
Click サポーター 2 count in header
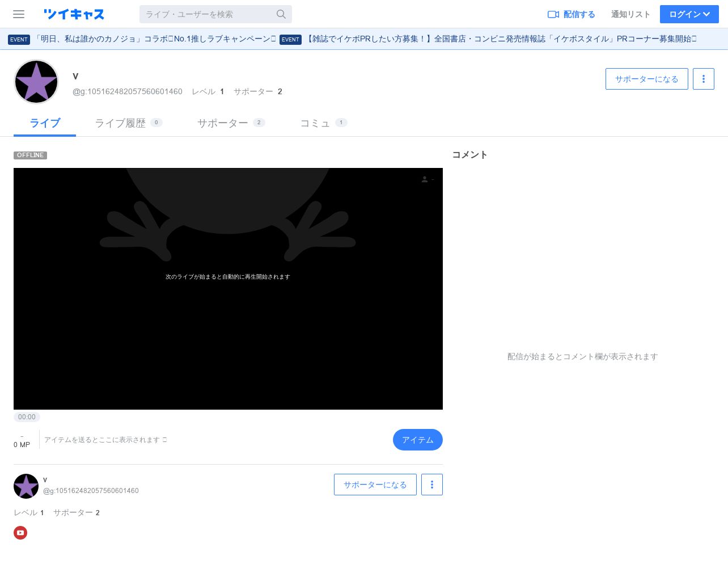(x=258, y=91)
